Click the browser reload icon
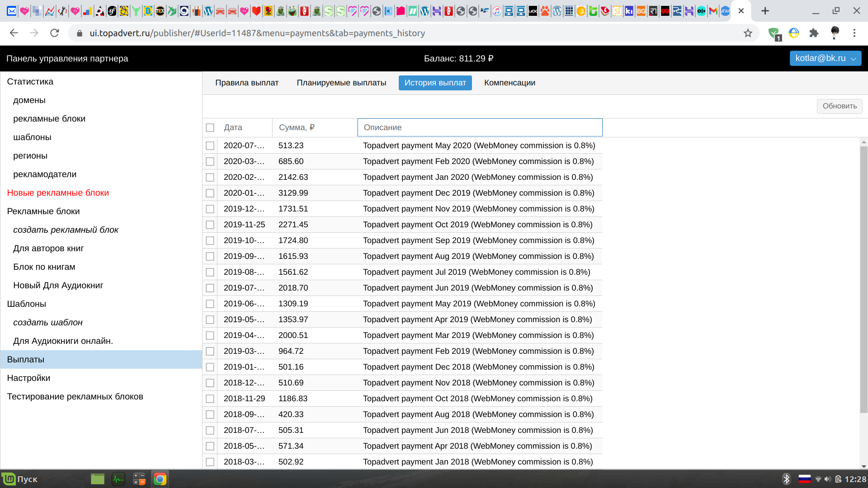The image size is (868, 488). (55, 33)
